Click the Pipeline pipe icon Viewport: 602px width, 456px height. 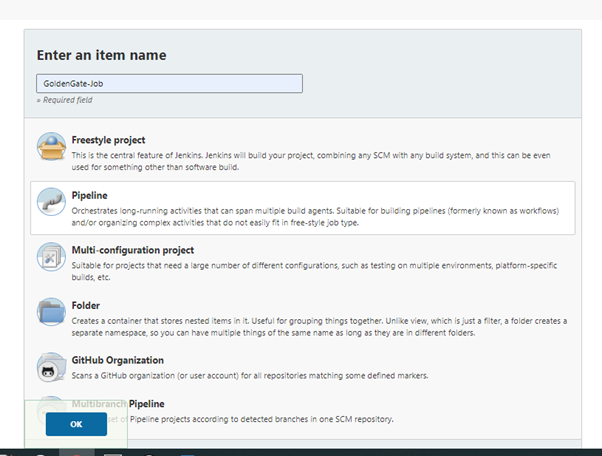tap(51, 202)
